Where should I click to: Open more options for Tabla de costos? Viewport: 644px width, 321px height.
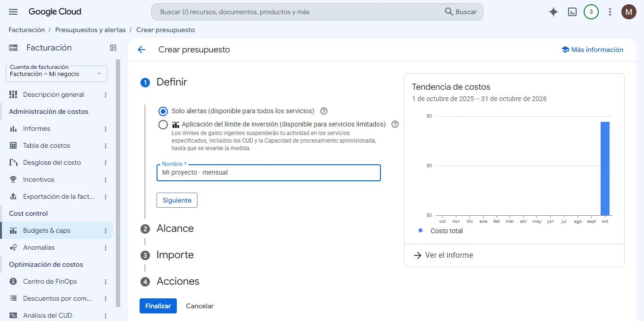click(106, 145)
